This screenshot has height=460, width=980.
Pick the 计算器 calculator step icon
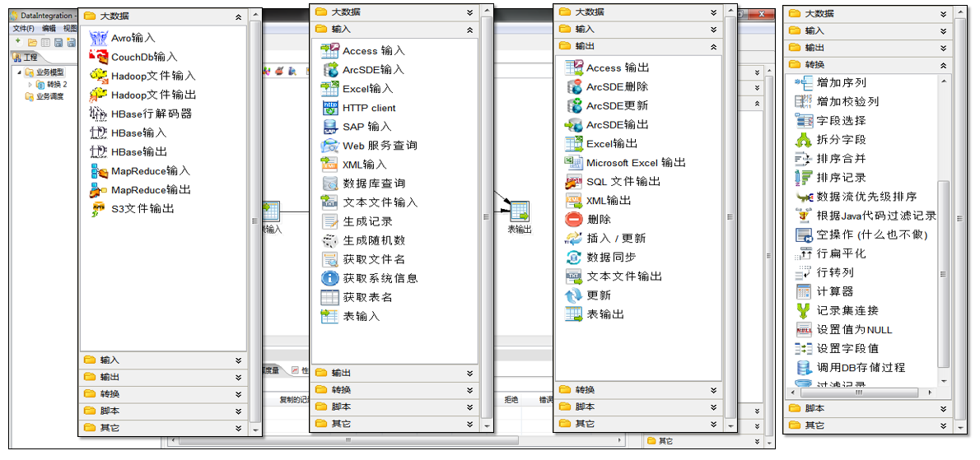804,291
